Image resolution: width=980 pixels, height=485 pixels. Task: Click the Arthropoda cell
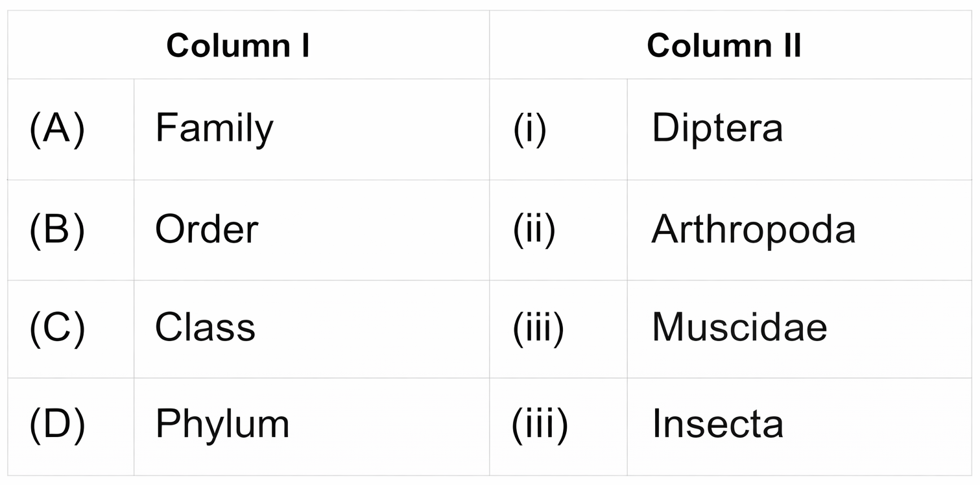(x=753, y=230)
